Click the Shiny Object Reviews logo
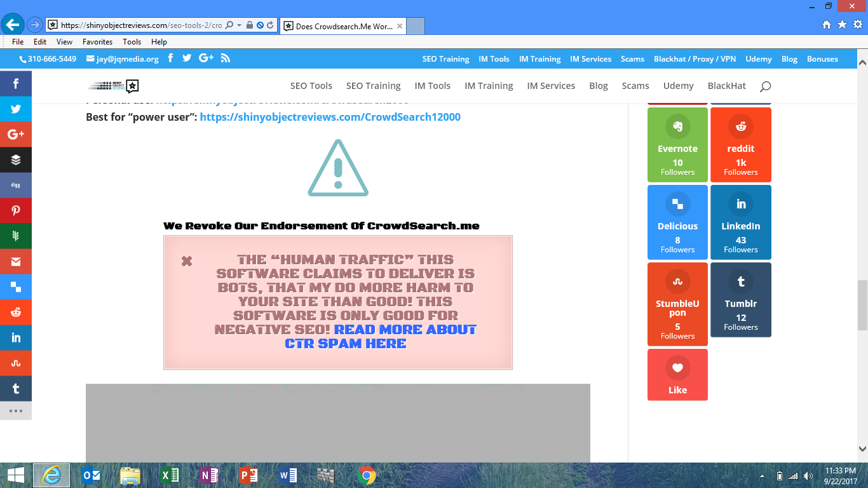This screenshot has width=868, height=488. tap(113, 86)
